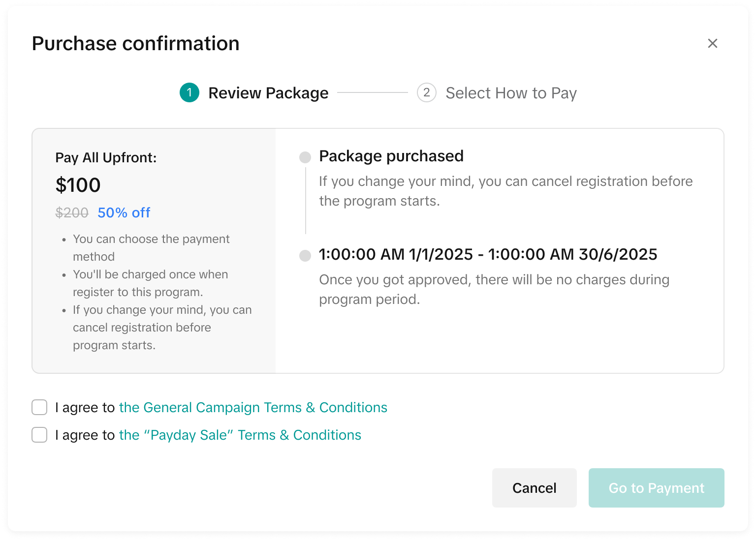Click the 50% off discount label
This screenshot has width=756, height=541.
(x=124, y=212)
